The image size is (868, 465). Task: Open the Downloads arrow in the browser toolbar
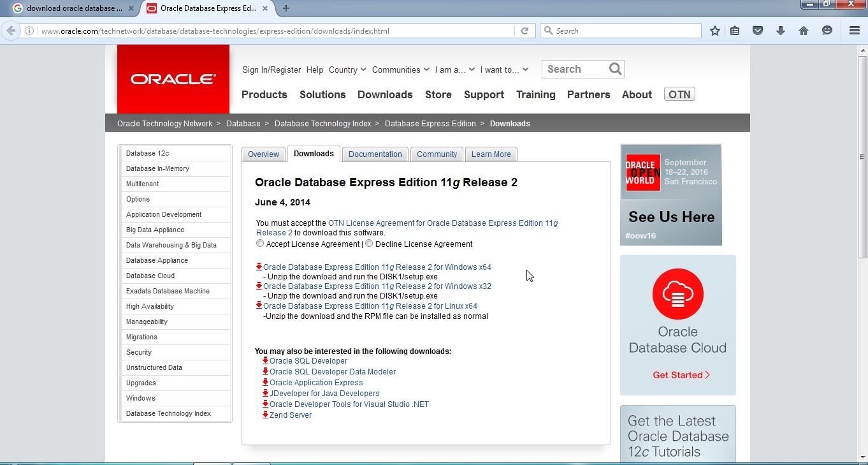click(x=781, y=30)
